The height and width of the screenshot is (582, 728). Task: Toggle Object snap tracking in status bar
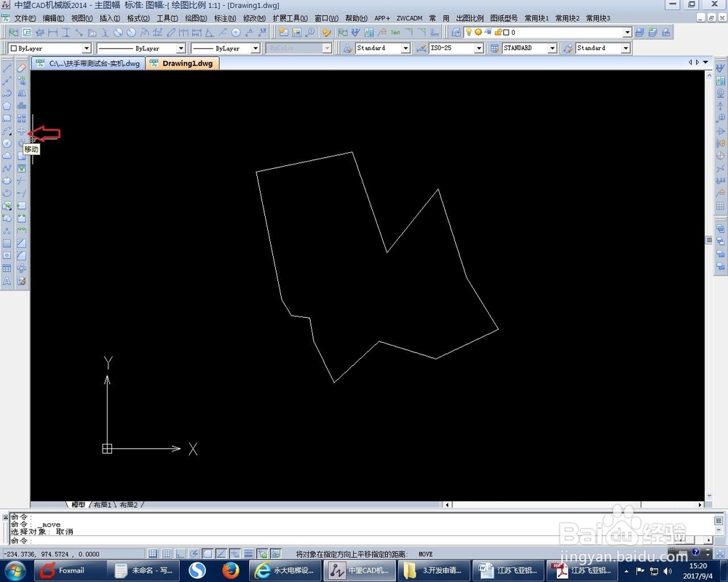pos(221,554)
